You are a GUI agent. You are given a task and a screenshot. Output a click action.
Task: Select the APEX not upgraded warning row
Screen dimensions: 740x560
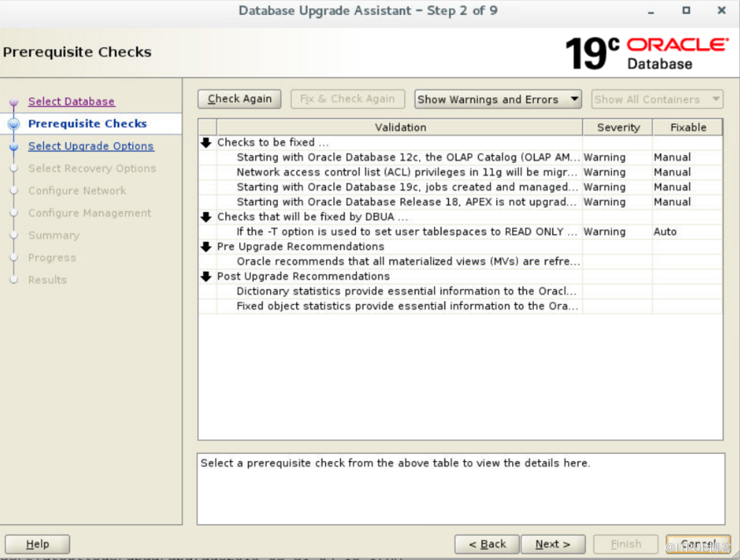[407, 202]
